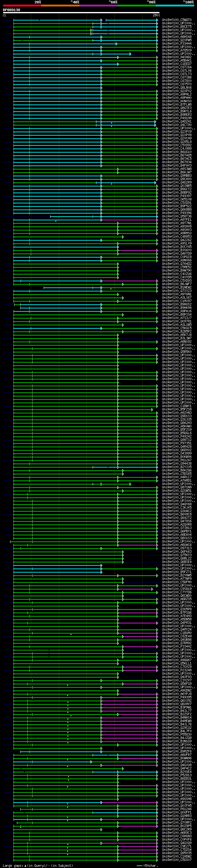Select the UniRef100_P49198 label

point(176,118)
